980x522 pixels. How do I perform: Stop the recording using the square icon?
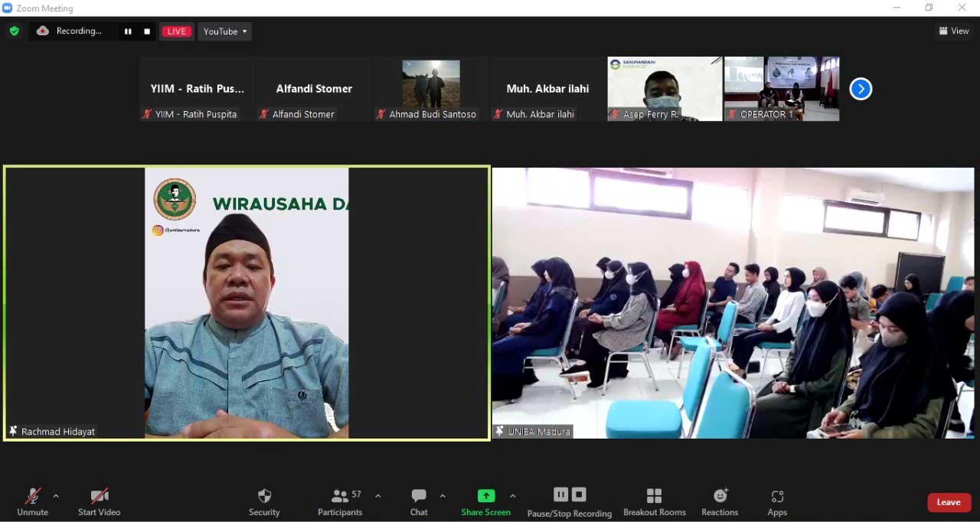coord(147,31)
